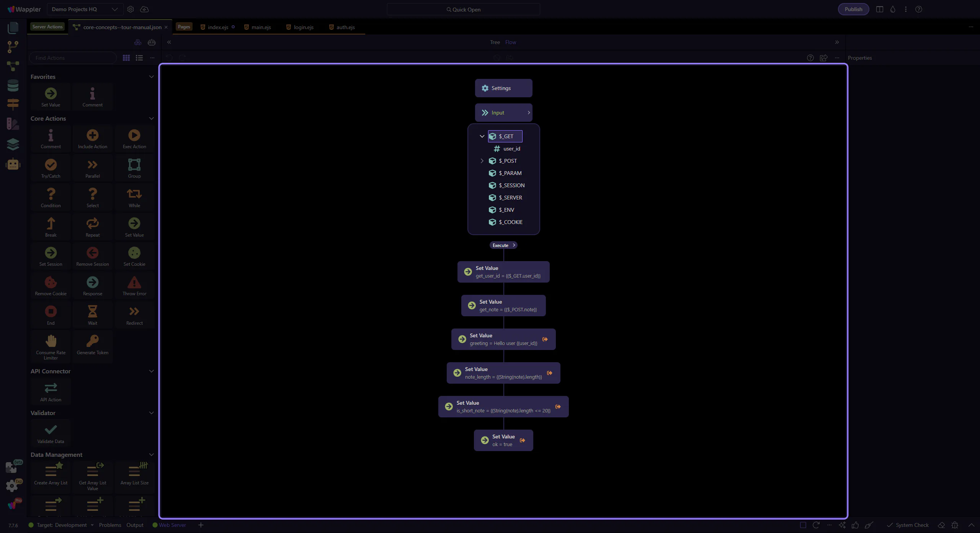The width and height of the screenshot is (980, 533).
Task: Click the Set Cookie action icon
Action: click(x=134, y=253)
